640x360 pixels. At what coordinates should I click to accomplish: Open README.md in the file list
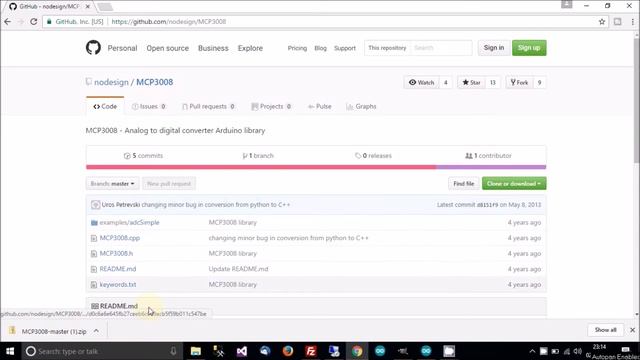pos(118,269)
